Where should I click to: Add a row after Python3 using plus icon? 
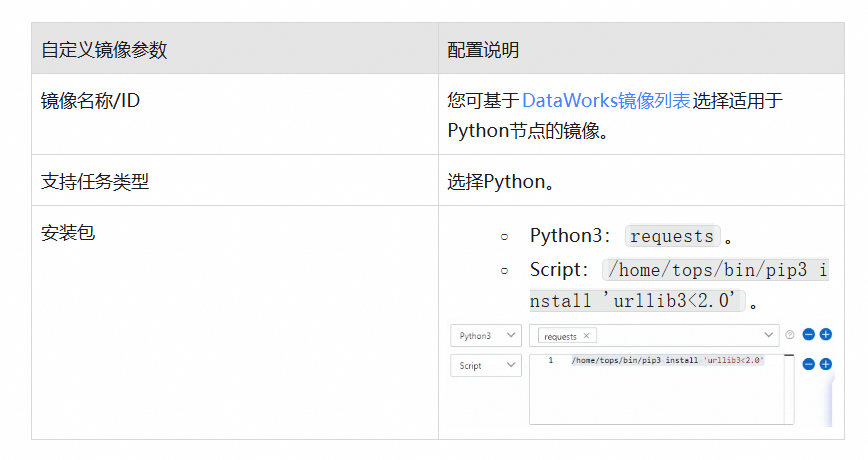[825, 334]
